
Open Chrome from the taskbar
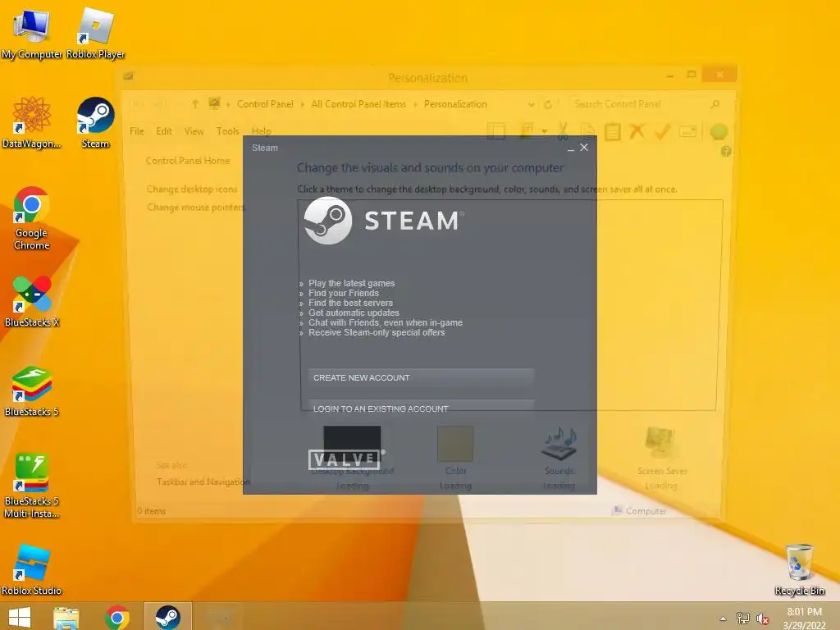[117, 618]
